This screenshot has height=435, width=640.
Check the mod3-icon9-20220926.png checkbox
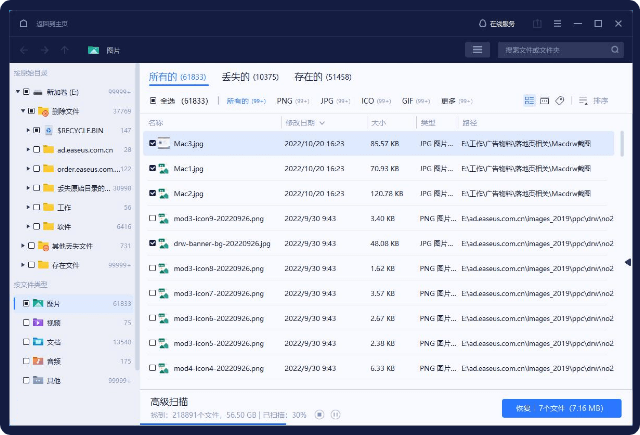pyautogui.click(x=152, y=218)
